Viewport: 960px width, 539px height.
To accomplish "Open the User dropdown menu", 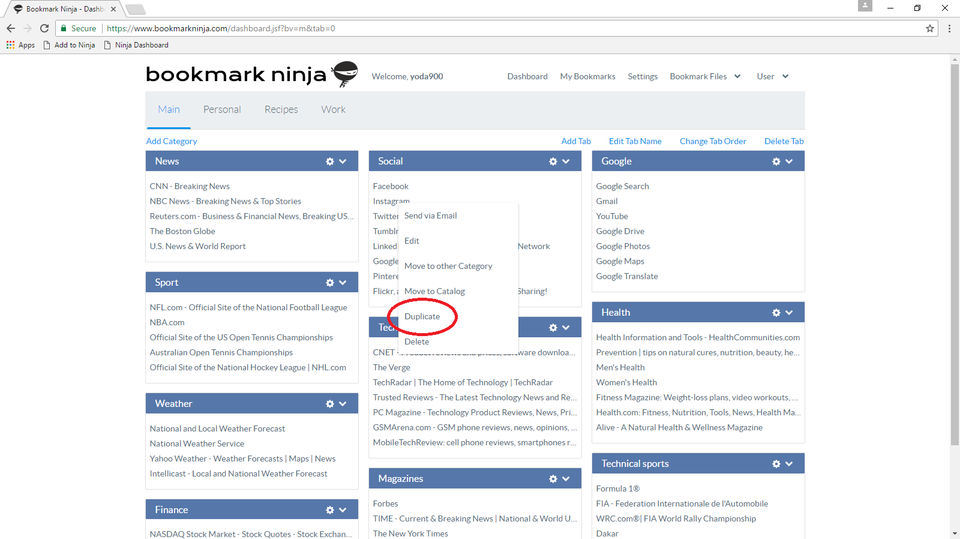I will pos(772,77).
